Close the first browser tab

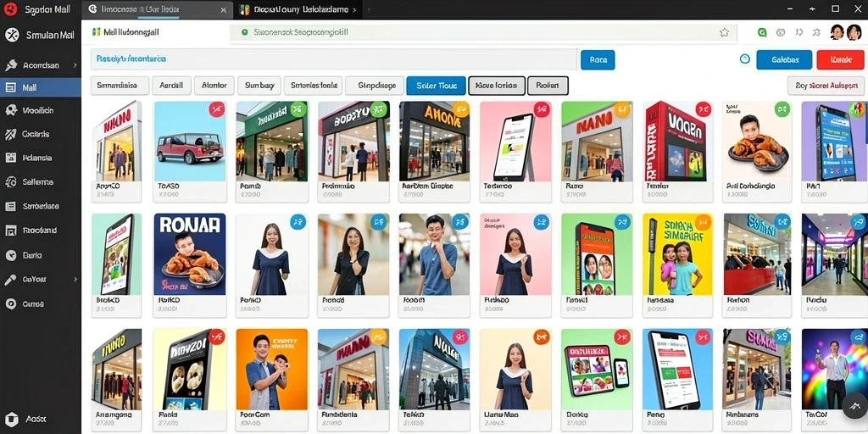pos(223,10)
